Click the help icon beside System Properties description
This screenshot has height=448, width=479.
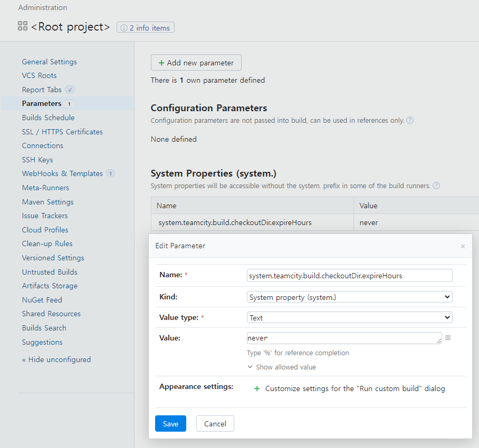tap(436, 186)
